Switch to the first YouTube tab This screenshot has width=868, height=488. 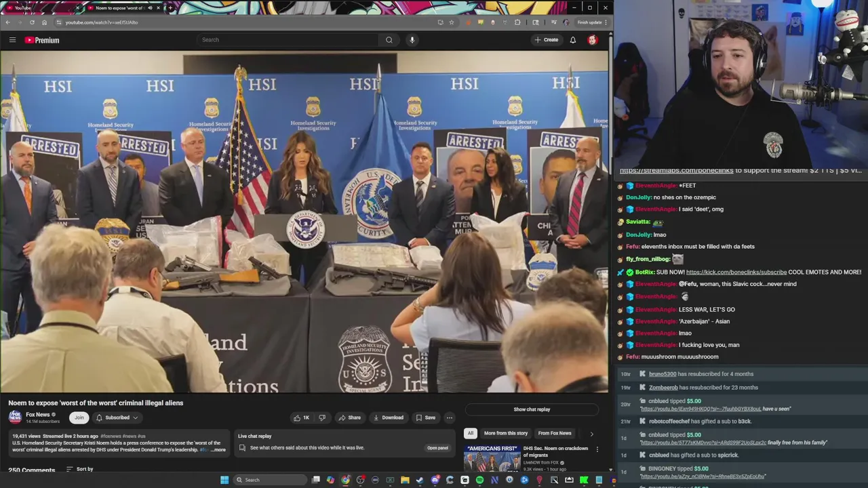(43, 7)
